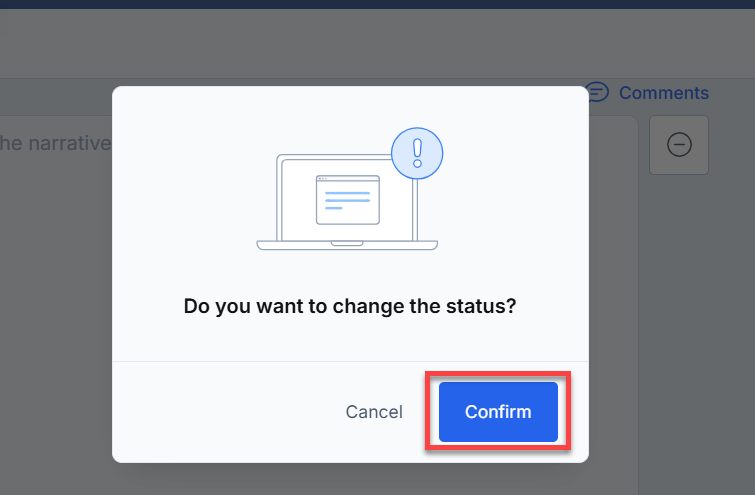Click the mini window graphic on laptop screen
Image resolution: width=755 pixels, height=495 pixels.
(x=348, y=200)
